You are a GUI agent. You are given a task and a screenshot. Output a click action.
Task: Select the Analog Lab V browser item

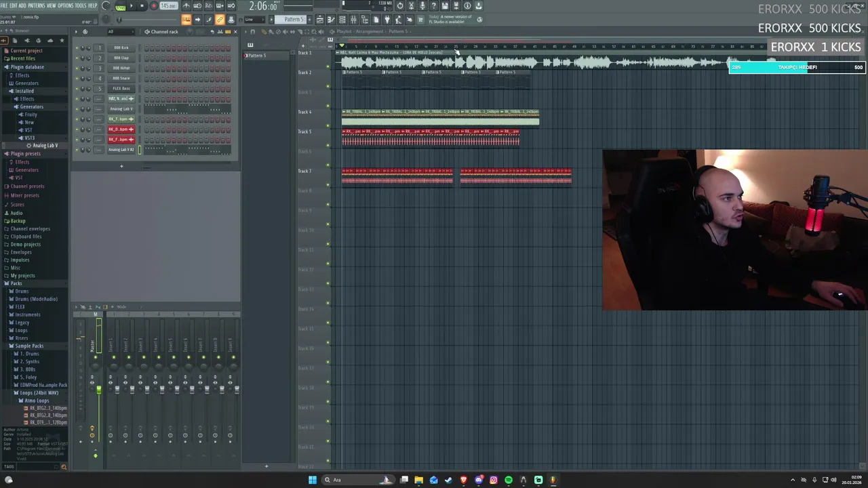pos(45,146)
